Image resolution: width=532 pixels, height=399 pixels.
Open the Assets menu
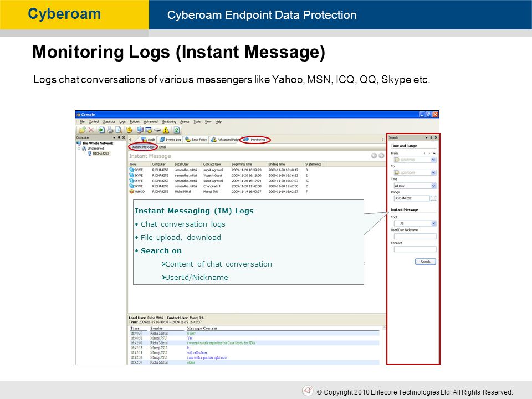[185, 122]
